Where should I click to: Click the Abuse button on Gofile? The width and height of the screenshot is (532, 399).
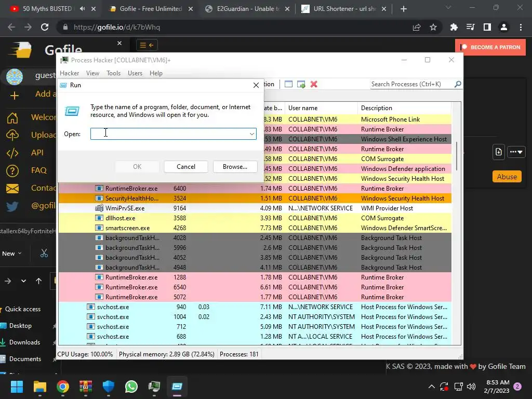[507, 177]
